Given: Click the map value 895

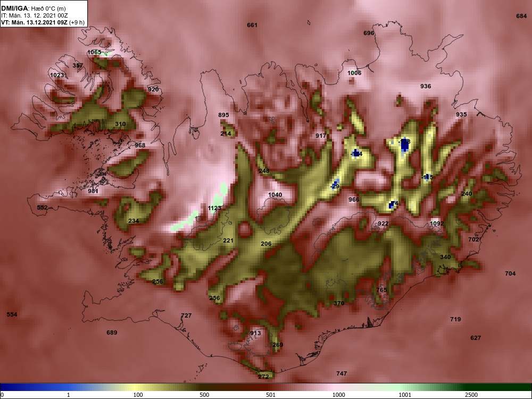Looking at the screenshot, I should tap(223, 115).
